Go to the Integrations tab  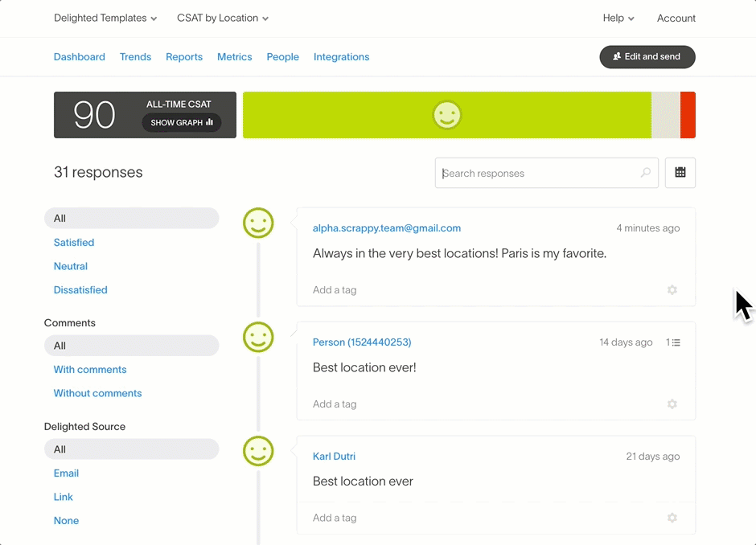click(341, 57)
